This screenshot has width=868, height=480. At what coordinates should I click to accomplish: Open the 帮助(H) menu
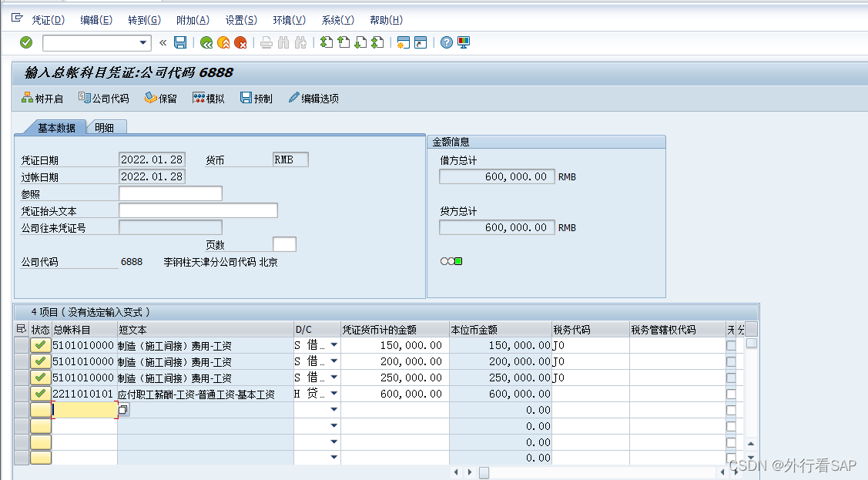pos(387,21)
